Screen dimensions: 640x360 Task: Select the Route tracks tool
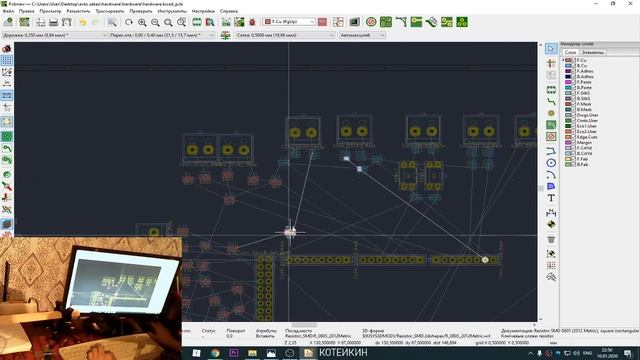coord(551,101)
